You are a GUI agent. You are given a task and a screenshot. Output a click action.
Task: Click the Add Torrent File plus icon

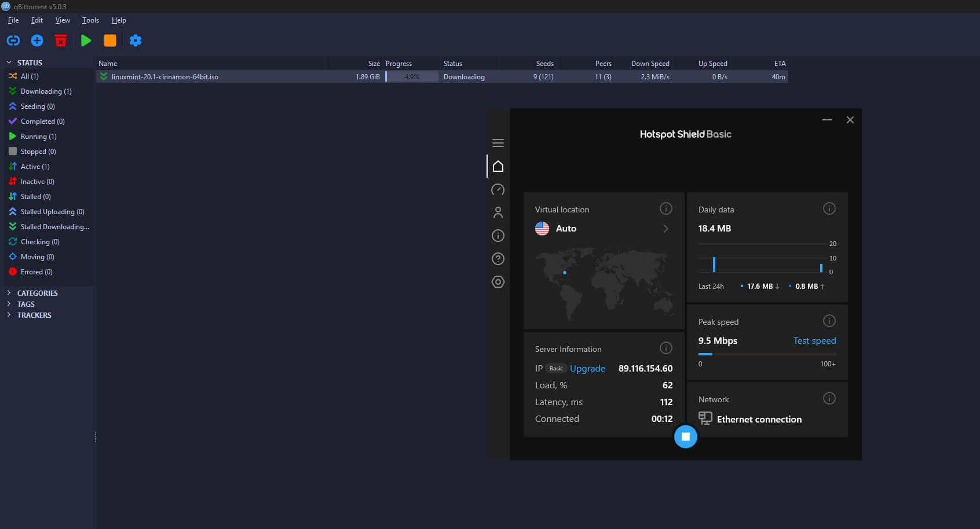37,41
